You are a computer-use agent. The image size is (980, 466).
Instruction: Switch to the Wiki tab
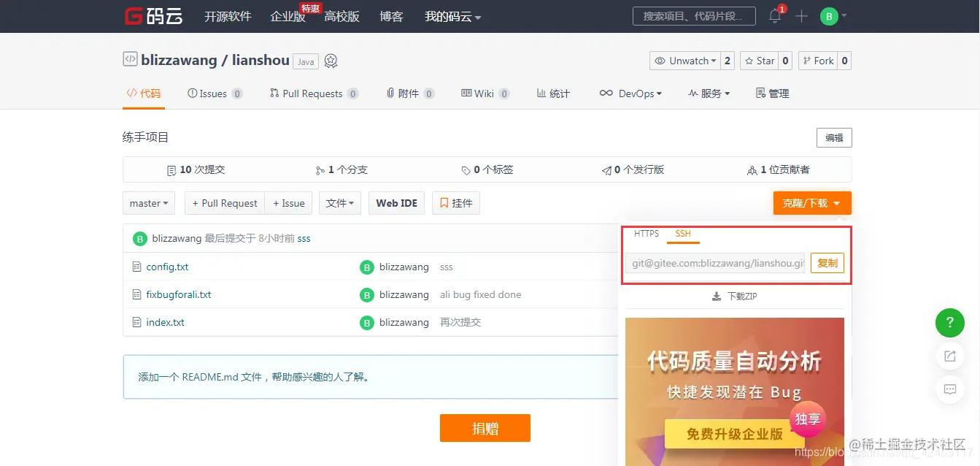pos(485,93)
